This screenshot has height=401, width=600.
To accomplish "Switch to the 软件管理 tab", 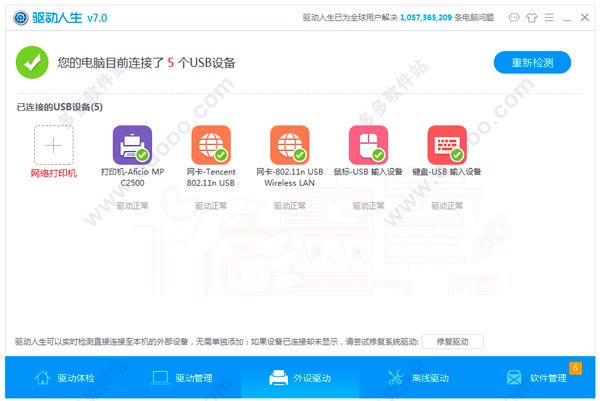I will tap(536, 378).
